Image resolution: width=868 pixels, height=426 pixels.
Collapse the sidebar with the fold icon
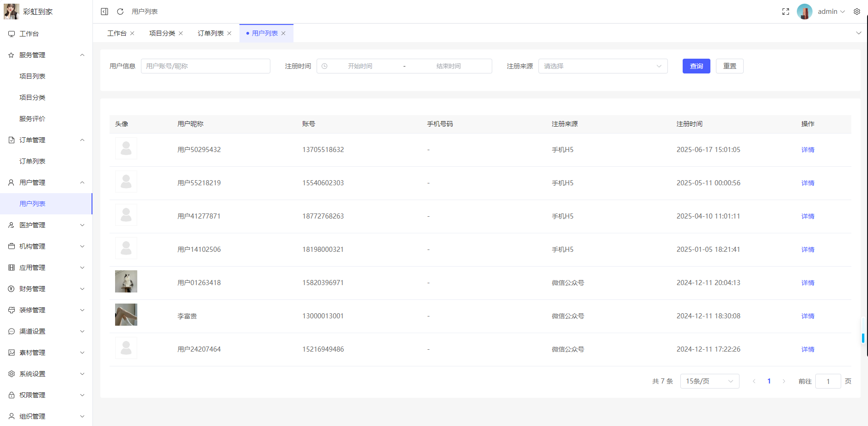point(104,12)
